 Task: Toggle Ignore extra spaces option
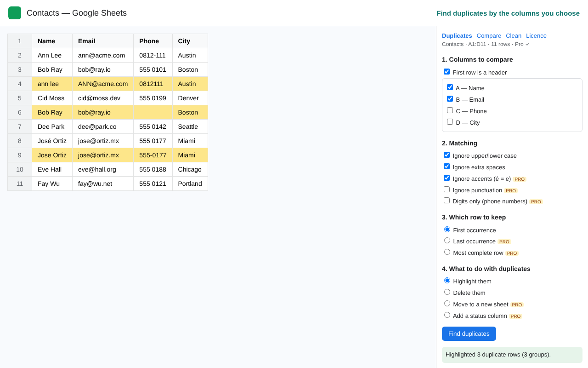(447, 167)
